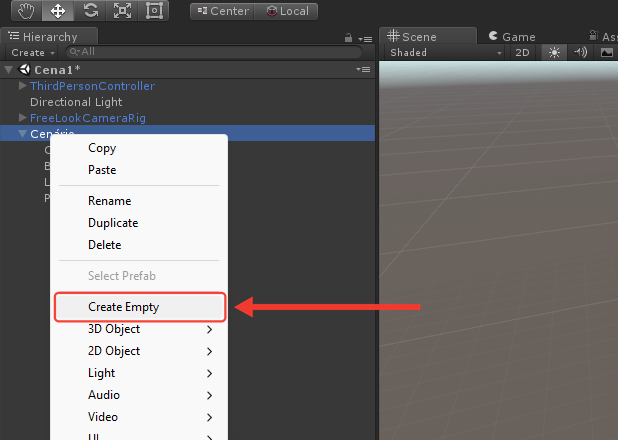Click the Scene tab grid icon
618x440 pixels.
(x=393, y=36)
